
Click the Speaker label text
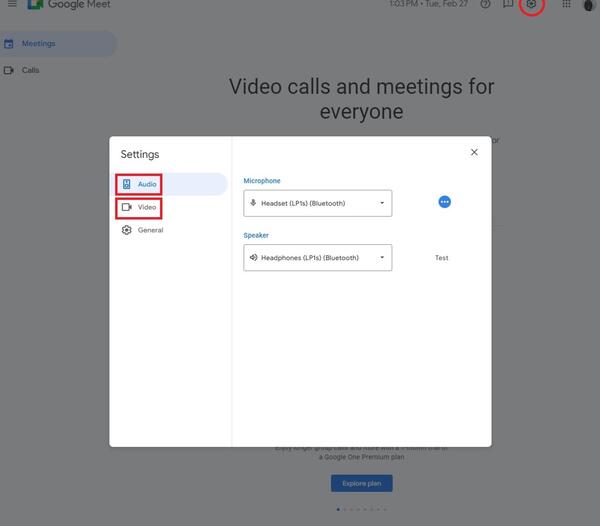click(256, 235)
